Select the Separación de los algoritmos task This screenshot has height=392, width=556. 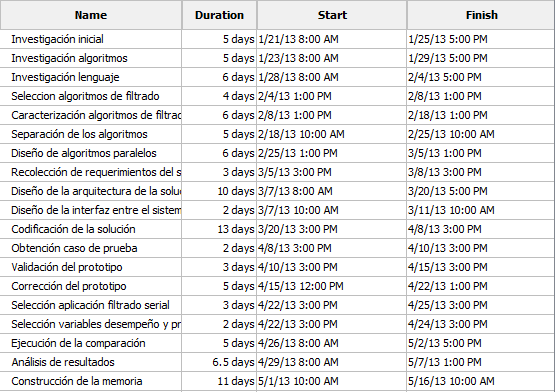79,134
